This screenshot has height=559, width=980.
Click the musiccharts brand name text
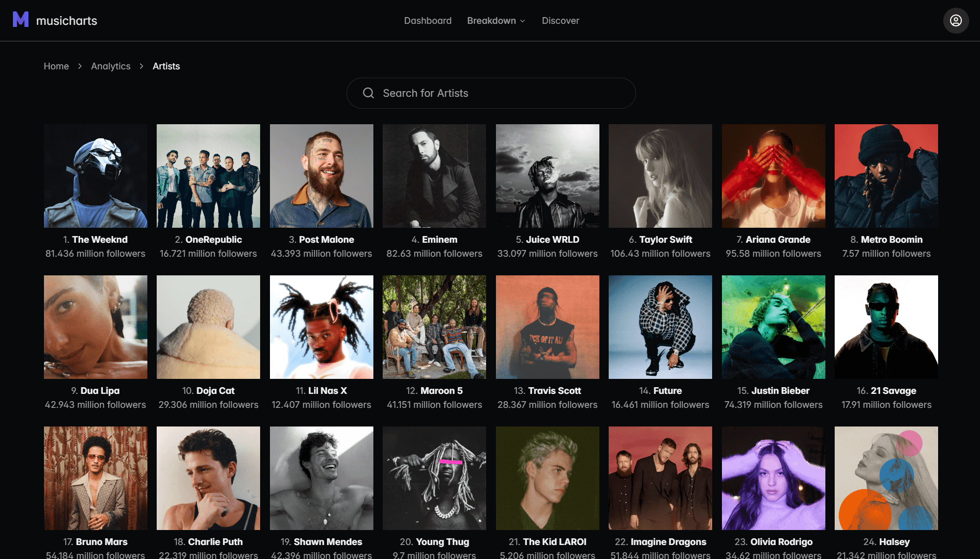(x=67, y=21)
